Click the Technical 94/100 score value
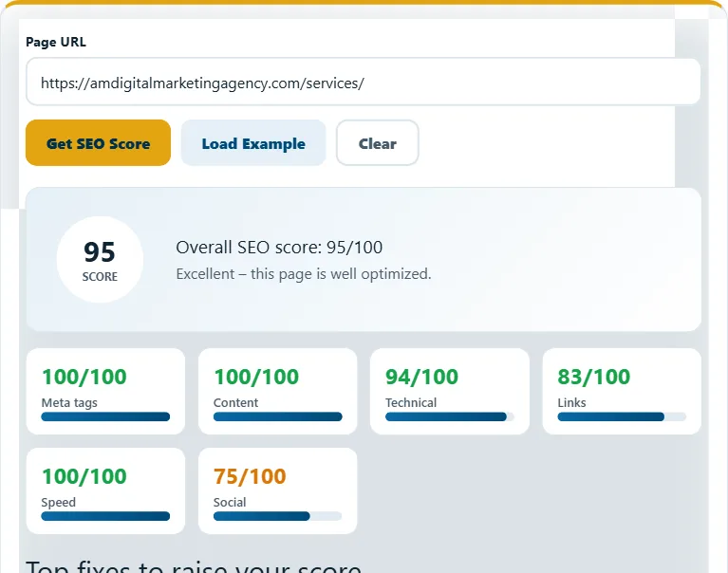The height and width of the screenshot is (573, 728). tap(421, 377)
